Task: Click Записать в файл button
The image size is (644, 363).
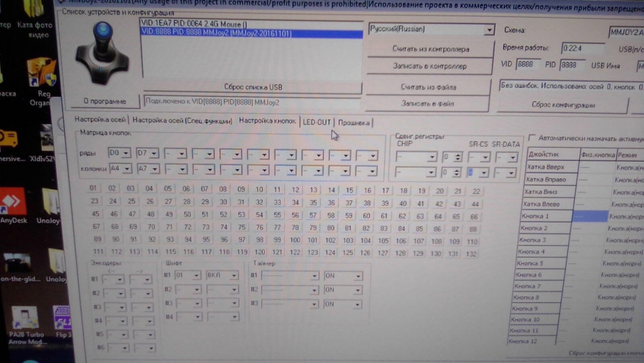Action: coord(427,104)
